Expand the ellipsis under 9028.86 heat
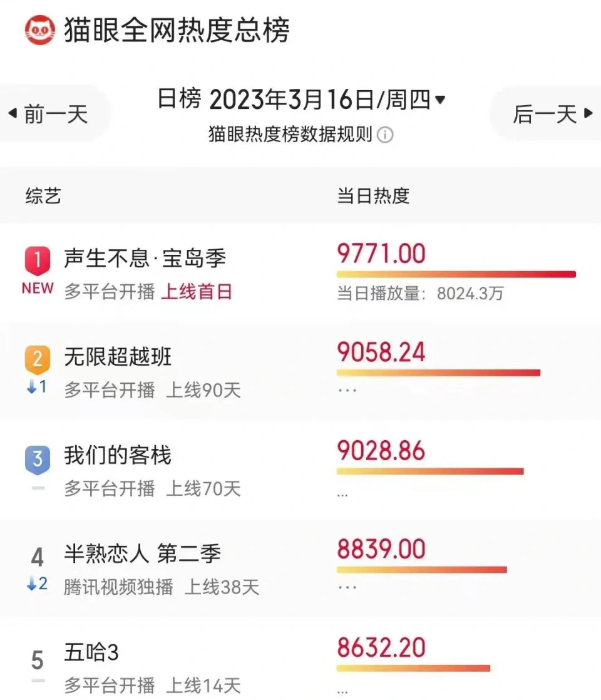Screen dimensions: 601x700 pyautogui.click(x=342, y=495)
